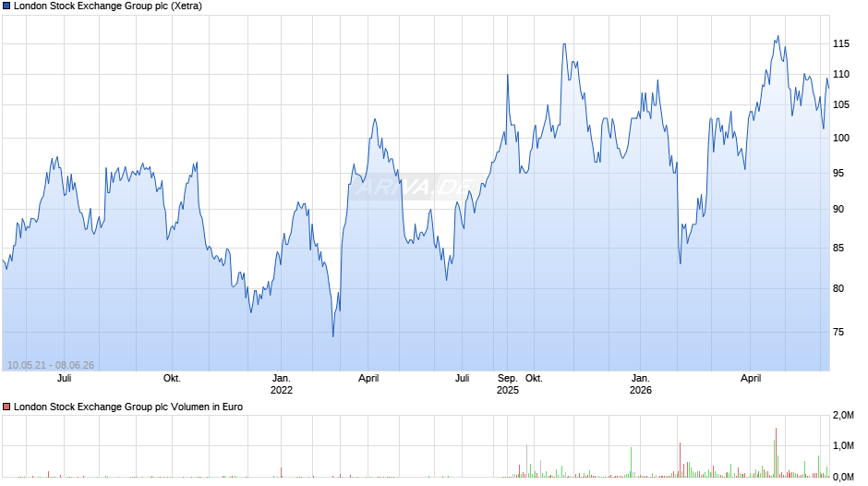Click the red legend square for the volume chart

tap(6, 407)
